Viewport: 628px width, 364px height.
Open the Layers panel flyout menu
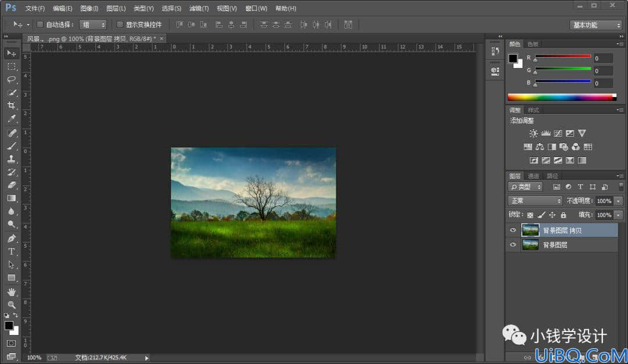click(620, 176)
